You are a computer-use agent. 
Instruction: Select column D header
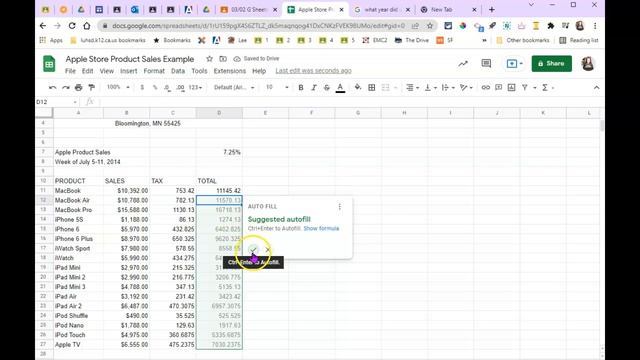click(219, 113)
